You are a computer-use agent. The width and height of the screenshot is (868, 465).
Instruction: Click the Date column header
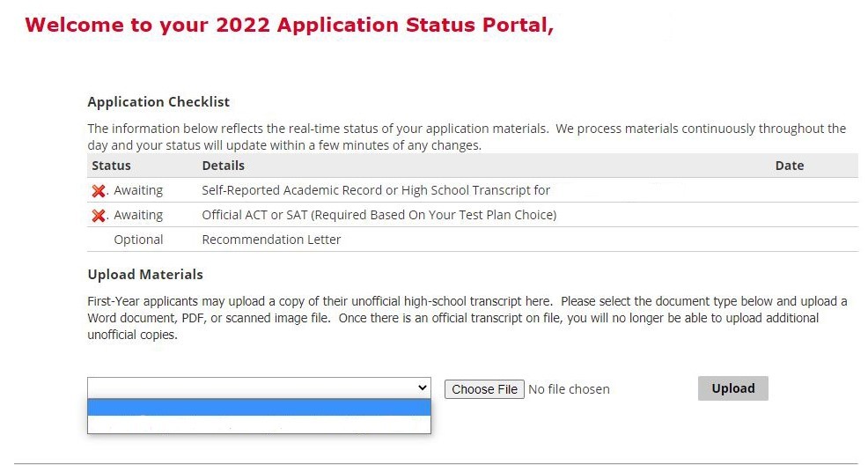[789, 166]
